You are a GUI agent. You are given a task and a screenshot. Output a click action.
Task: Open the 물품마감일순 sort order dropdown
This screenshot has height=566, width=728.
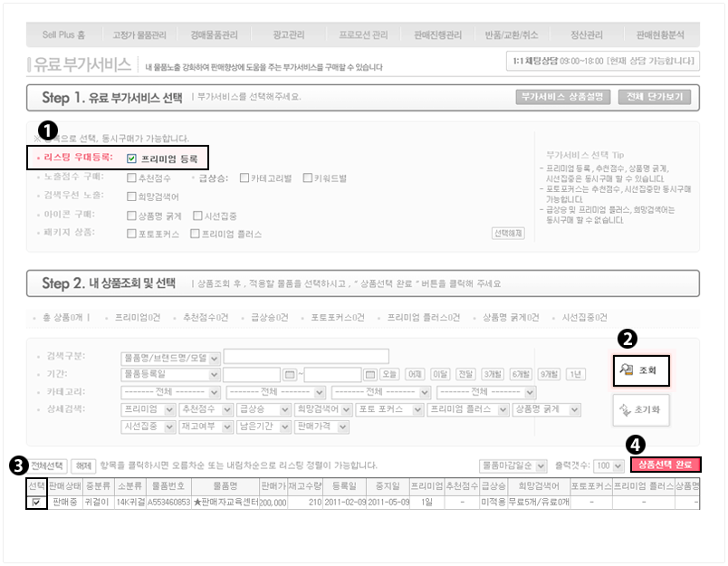pos(513,465)
